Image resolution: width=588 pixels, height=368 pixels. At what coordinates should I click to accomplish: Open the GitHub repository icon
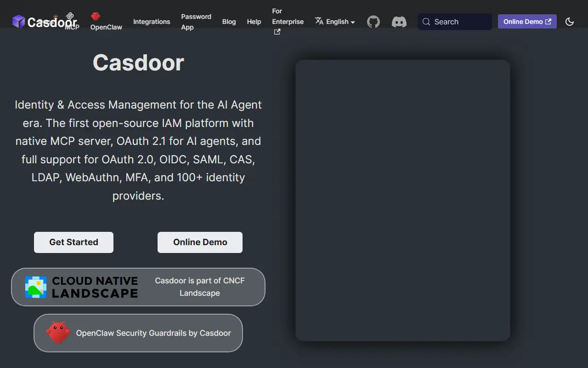pyautogui.click(x=373, y=22)
